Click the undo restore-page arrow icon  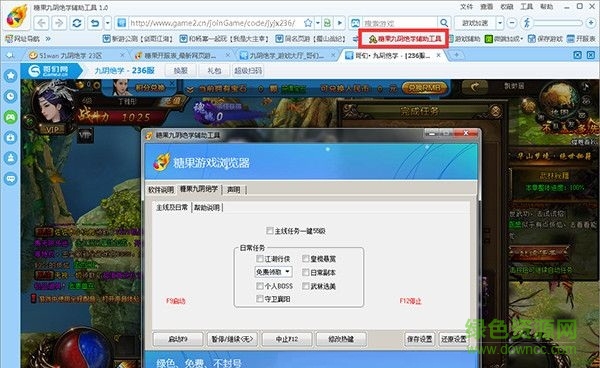(x=95, y=23)
